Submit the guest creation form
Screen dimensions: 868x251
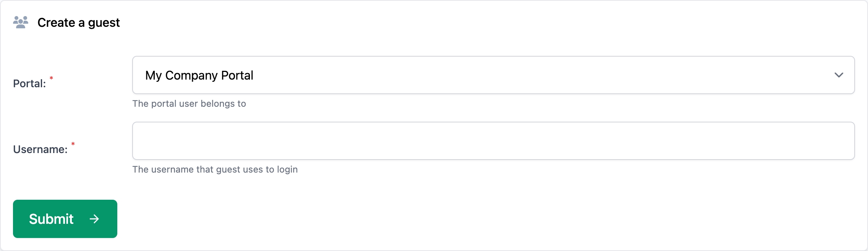(65, 219)
